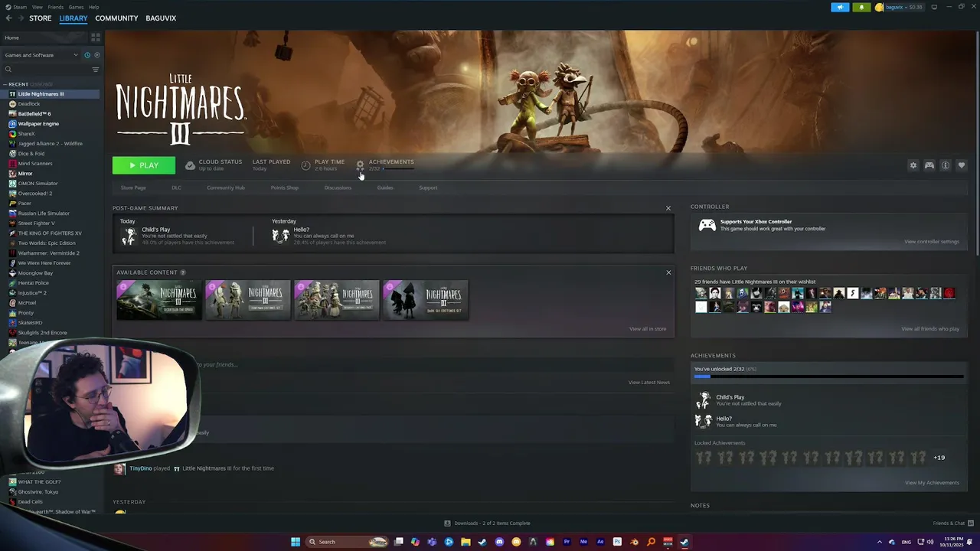Click View all friends who play
980x551 pixels.
tap(930, 329)
